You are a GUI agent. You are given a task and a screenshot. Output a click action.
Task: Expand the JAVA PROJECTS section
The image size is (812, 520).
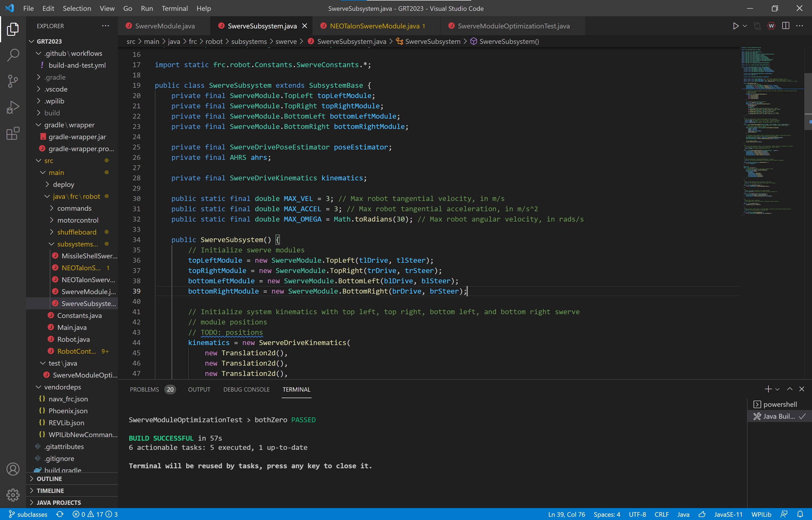point(72,502)
